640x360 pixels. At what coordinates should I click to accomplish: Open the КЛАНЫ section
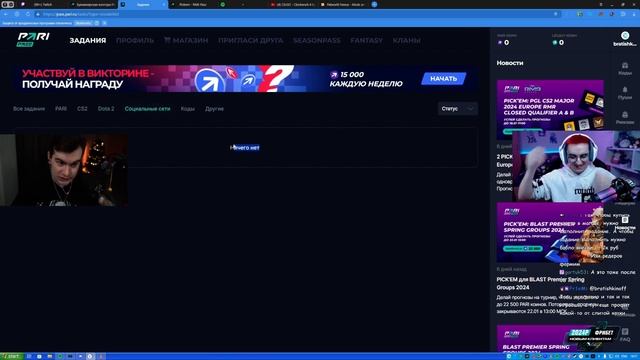pos(407,40)
